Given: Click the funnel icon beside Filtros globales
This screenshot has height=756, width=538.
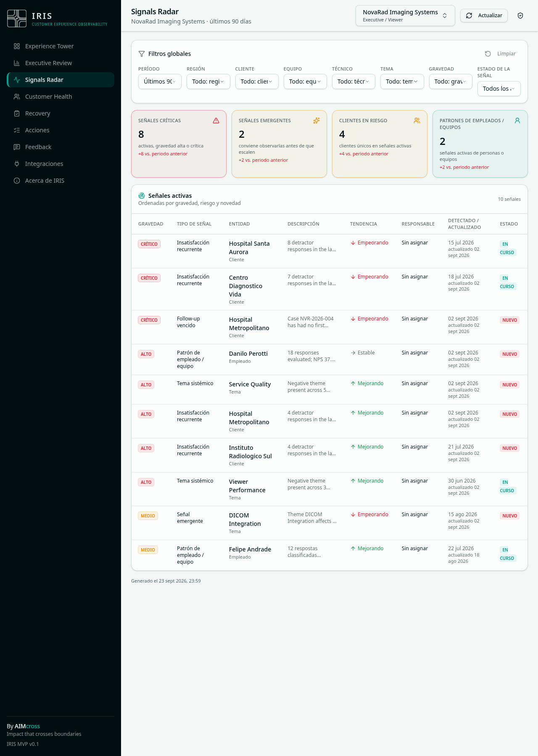Looking at the screenshot, I should click(142, 54).
